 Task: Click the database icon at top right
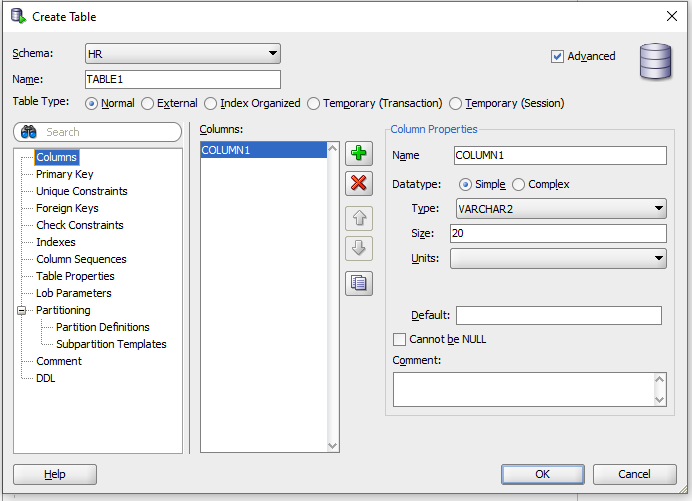656,60
